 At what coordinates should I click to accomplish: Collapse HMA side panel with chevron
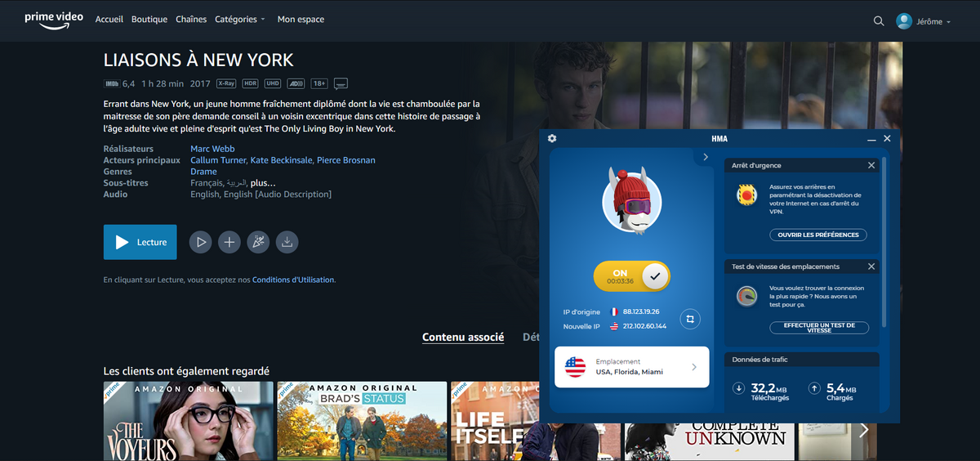(x=705, y=157)
